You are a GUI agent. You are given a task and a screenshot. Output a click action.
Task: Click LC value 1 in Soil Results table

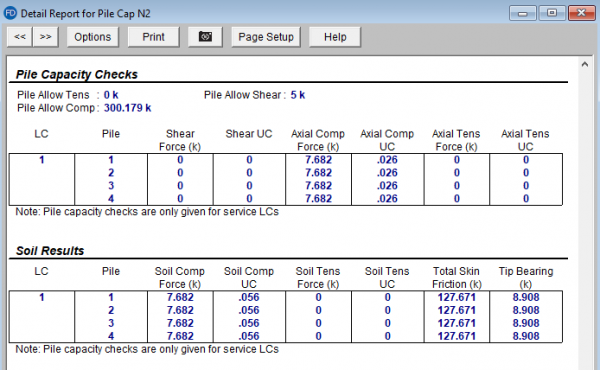[42, 297]
